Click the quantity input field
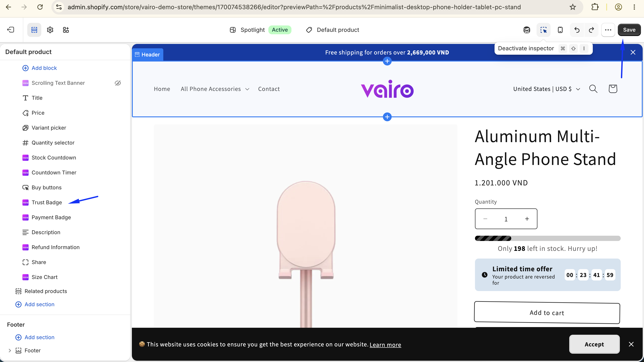The height and width of the screenshot is (362, 644). (x=506, y=219)
